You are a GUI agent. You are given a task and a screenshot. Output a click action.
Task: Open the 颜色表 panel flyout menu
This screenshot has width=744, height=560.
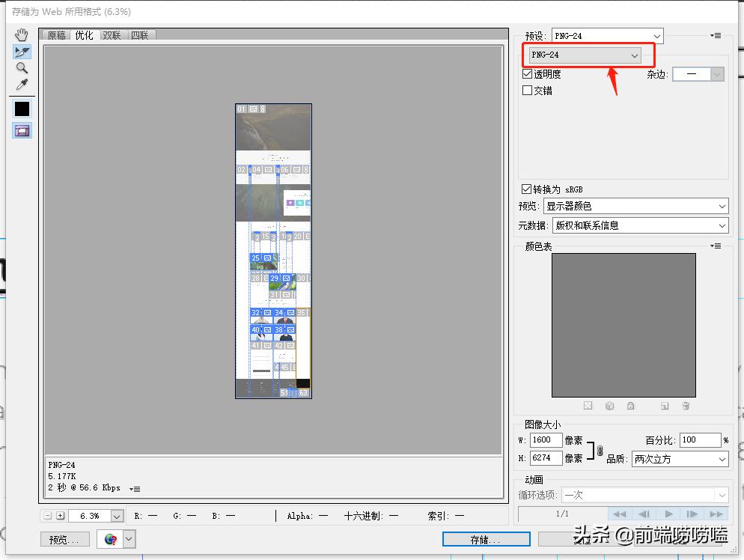[x=716, y=246]
